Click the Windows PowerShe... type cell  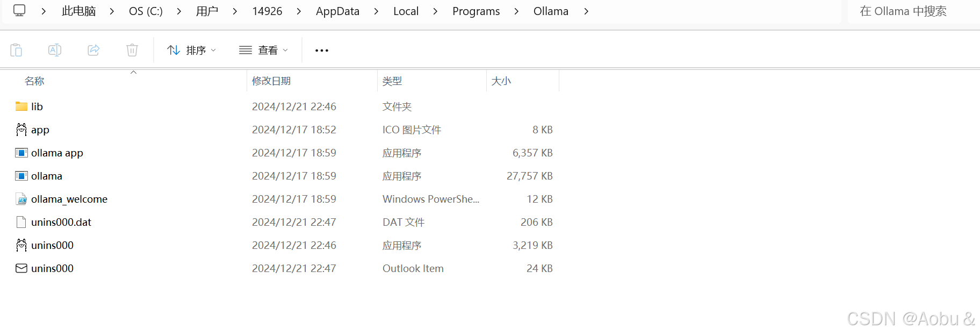coord(431,199)
